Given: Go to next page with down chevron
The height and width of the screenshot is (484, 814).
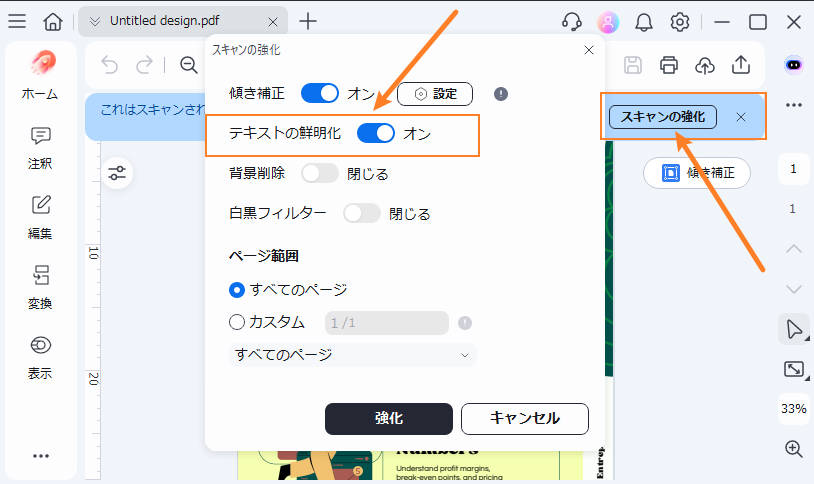Looking at the screenshot, I should point(793,288).
